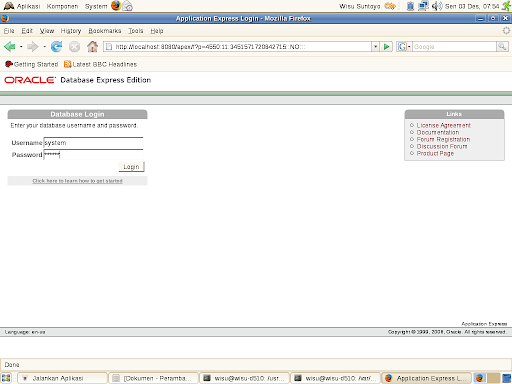Click the panel clock showing 07.54

472,6
